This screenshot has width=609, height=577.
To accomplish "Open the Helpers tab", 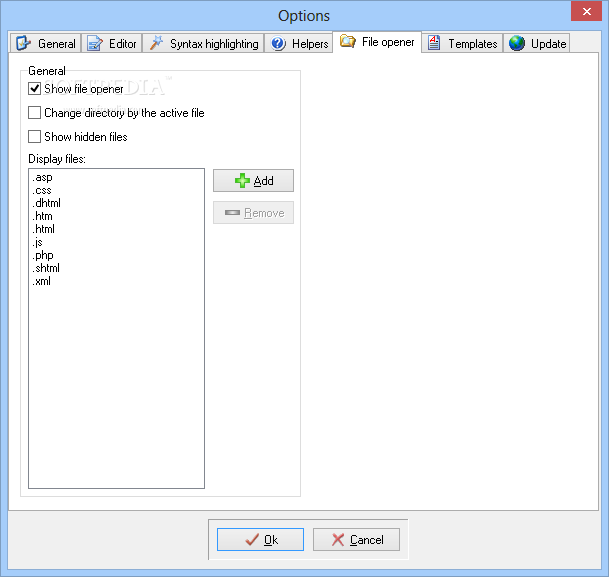I will [299, 43].
